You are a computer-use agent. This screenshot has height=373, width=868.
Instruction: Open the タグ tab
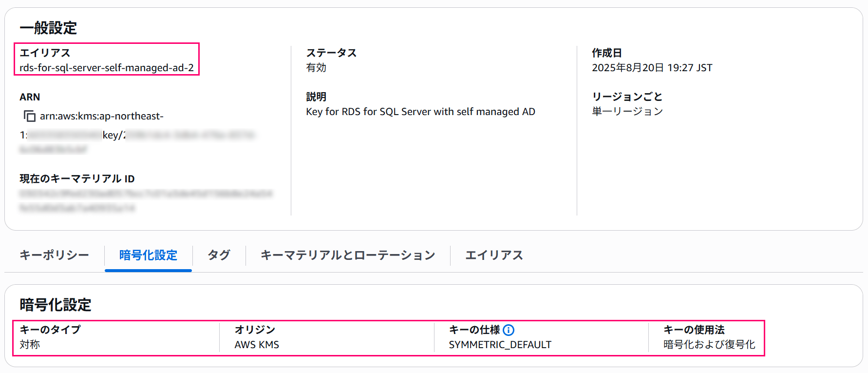click(x=219, y=255)
